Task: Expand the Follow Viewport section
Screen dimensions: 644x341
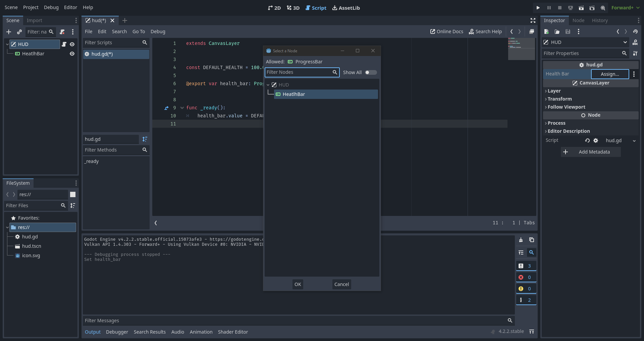Action: coord(566,107)
